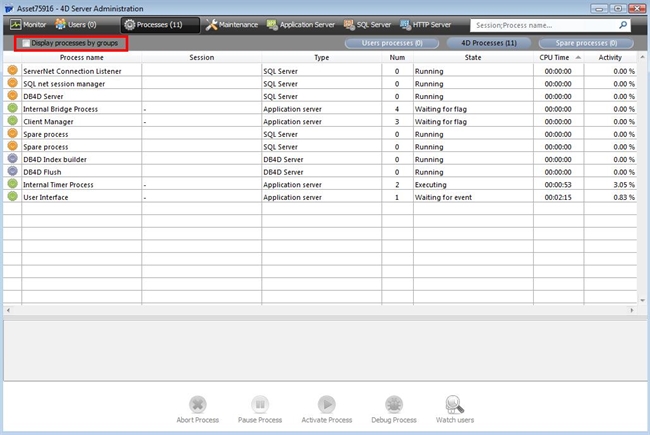Filter by Users processes (0) button
650x435 pixels.
[x=392, y=44]
